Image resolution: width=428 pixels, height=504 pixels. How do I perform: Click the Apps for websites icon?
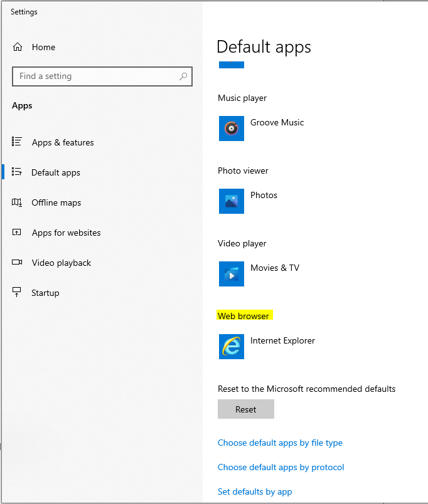(x=17, y=232)
